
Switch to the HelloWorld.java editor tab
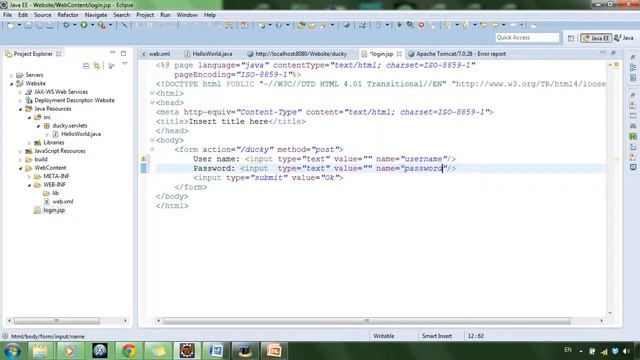(x=209, y=54)
